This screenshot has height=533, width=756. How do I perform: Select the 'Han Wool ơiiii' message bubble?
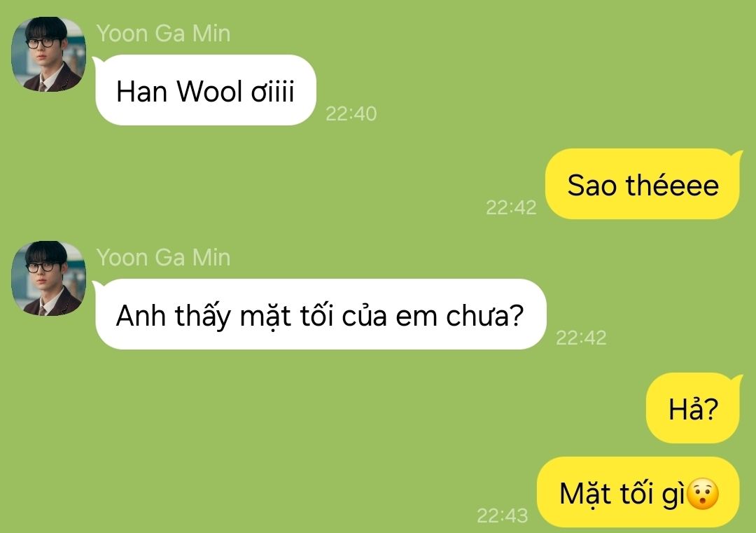click(205, 90)
